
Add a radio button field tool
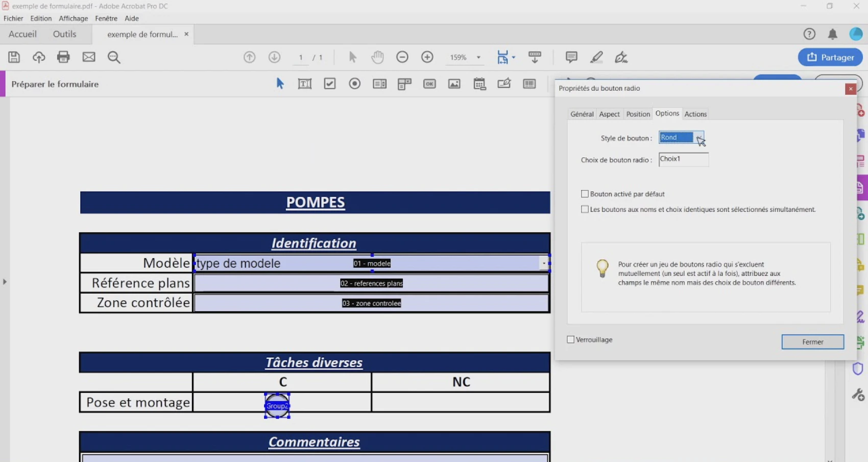pyautogui.click(x=355, y=84)
